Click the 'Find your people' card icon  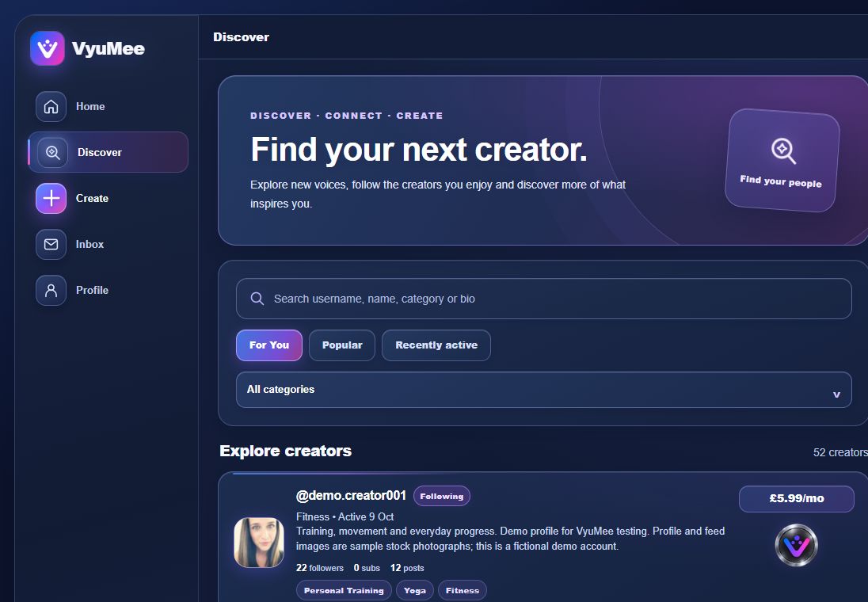[x=783, y=150]
